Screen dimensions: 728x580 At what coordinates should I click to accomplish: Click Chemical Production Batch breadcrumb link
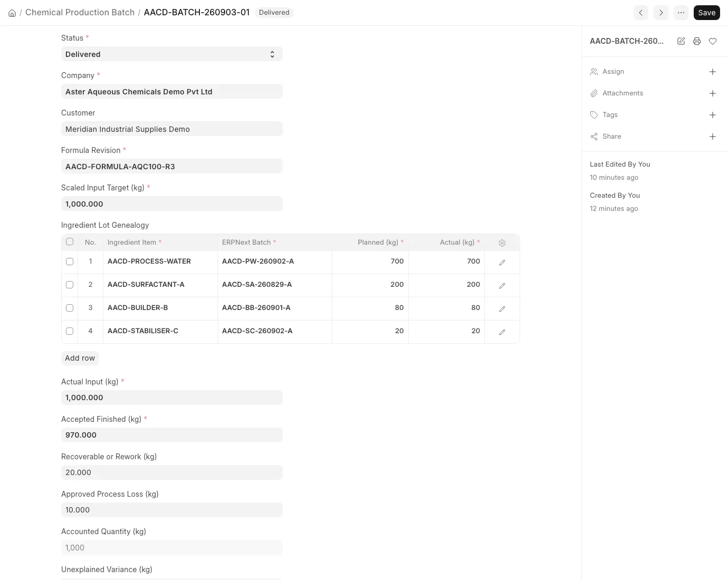(x=80, y=13)
